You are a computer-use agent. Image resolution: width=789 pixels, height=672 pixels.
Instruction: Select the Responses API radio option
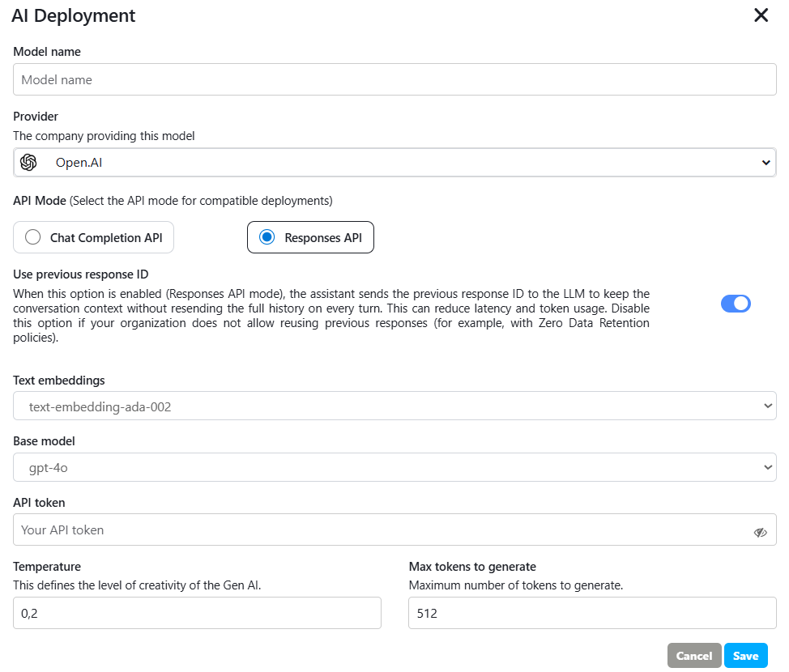pyautogui.click(x=310, y=237)
